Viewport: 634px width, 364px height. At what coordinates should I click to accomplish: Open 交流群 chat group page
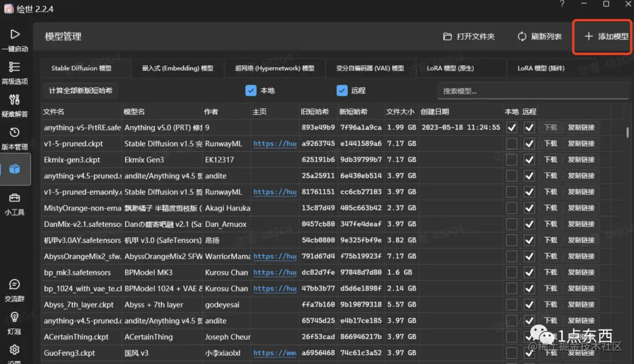coord(15,291)
